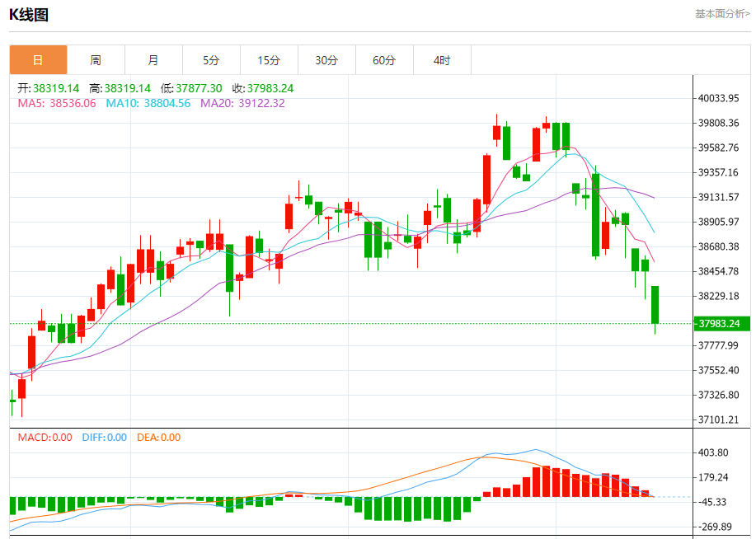Click the 37777.99 price axis label
Screen dimensions: 756x539
tap(718, 345)
